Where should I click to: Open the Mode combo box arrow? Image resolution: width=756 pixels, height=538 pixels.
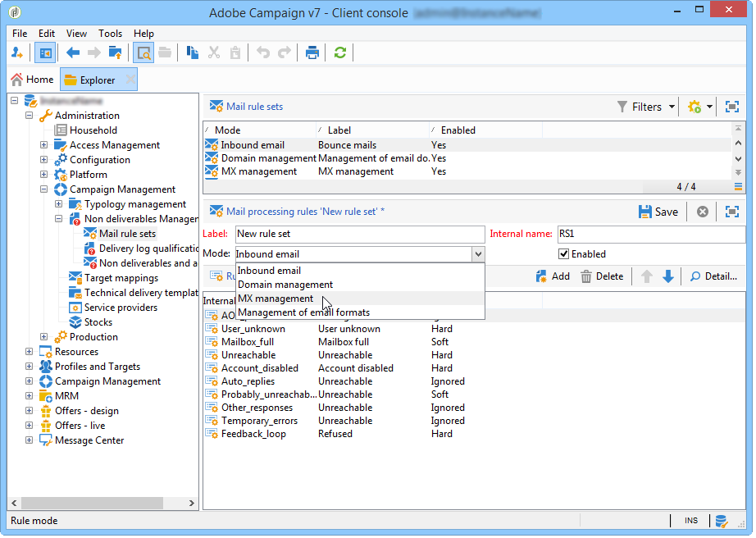click(478, 253)
